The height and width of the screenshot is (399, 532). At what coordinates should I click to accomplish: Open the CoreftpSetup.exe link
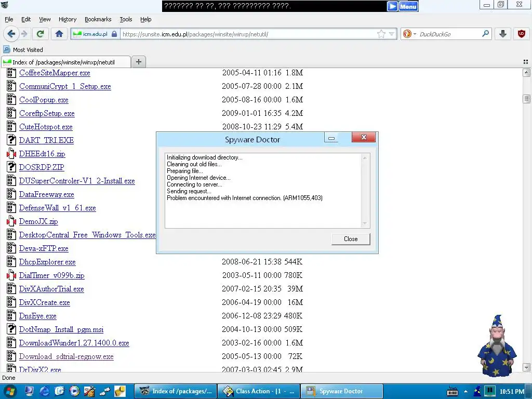click(47, 113)
